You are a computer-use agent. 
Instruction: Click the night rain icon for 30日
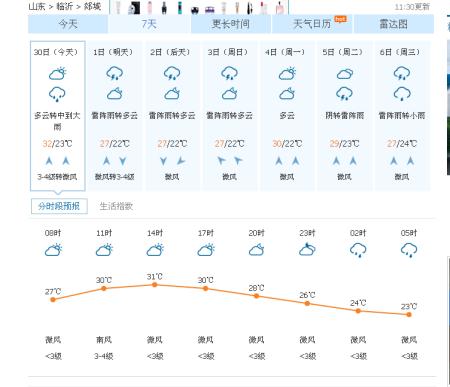pyautogui.click(x=57, y=94)
